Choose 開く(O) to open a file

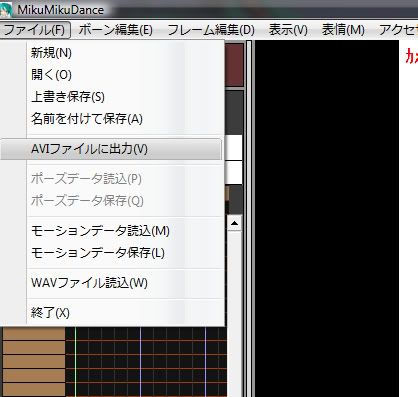coord(51,75)
